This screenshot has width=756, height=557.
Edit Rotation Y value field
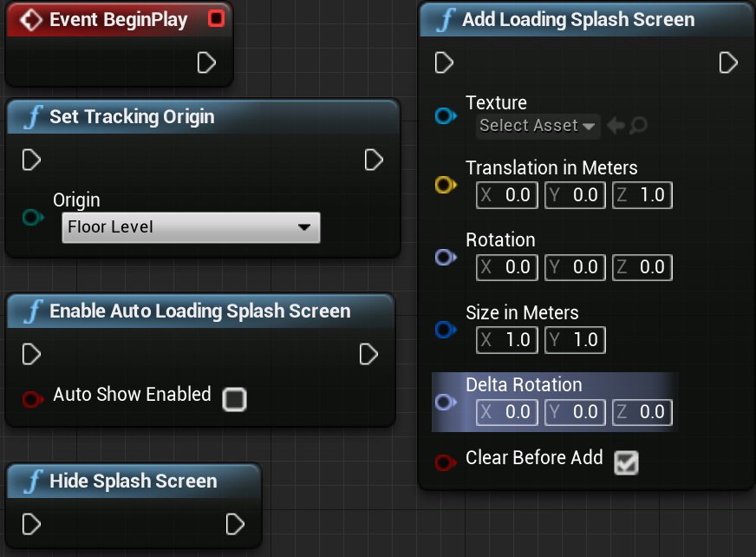click(575, 267)
